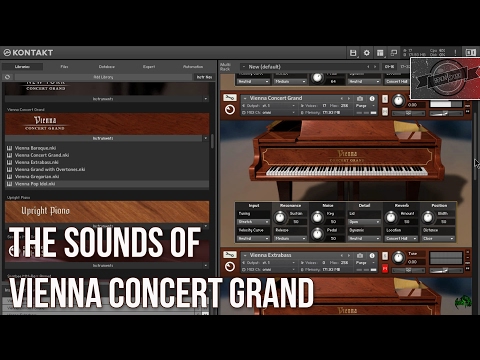Select the 01-16 multi rack page
480x360 pixels.
coord(389,67)
